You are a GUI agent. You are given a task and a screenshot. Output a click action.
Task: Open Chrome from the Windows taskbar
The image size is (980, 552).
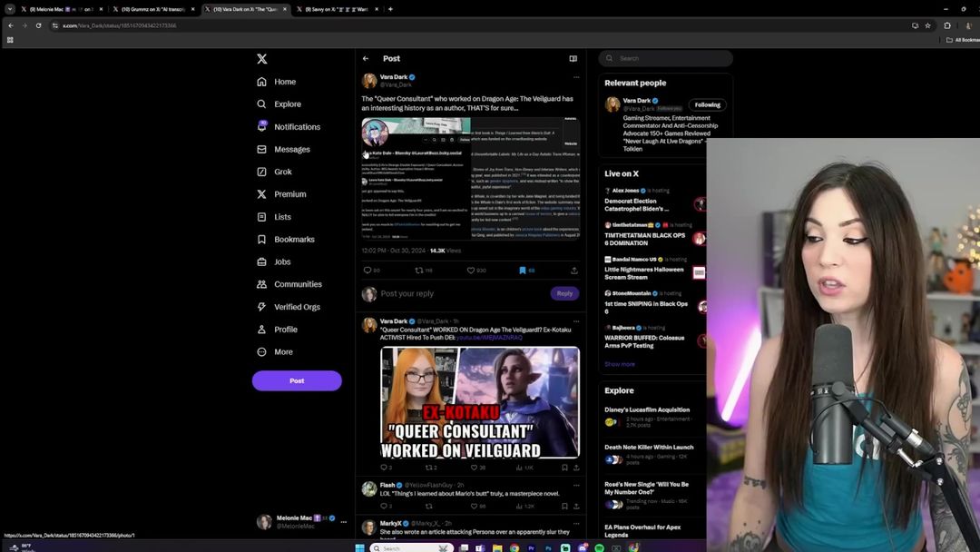(514, 548)
